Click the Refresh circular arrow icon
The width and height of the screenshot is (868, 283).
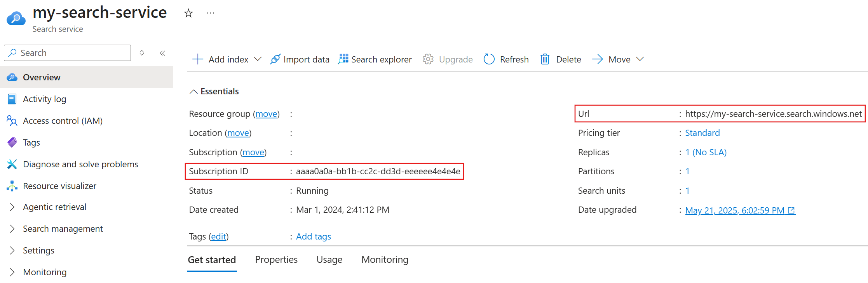point(489,59)
